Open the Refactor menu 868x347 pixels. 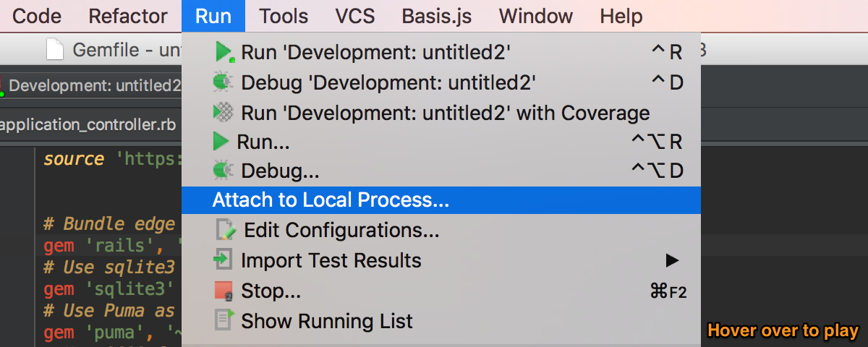(128, 16)
